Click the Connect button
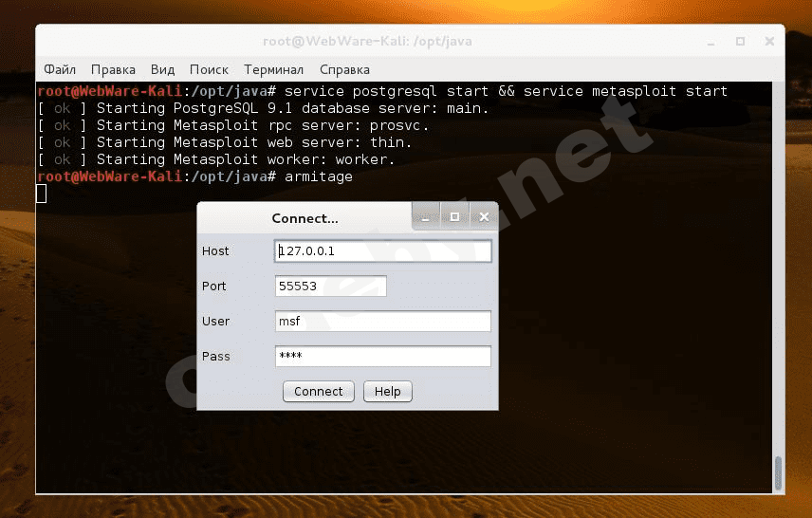 [x=319, y=392]
